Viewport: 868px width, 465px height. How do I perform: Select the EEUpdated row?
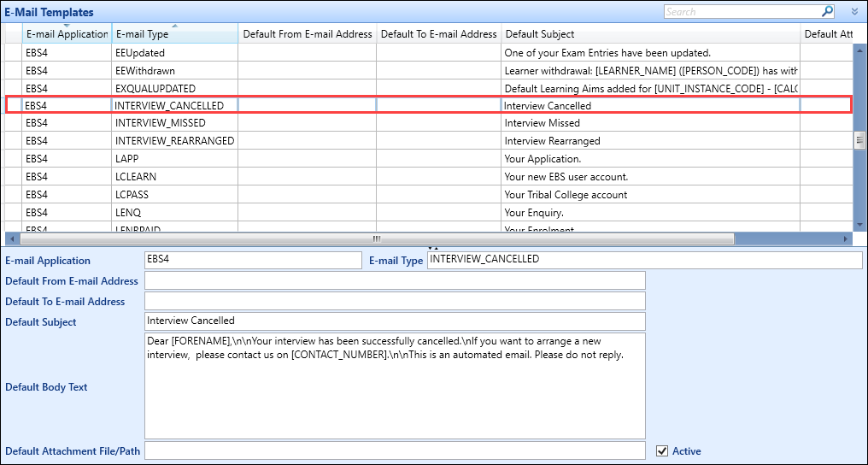(429, 53)
